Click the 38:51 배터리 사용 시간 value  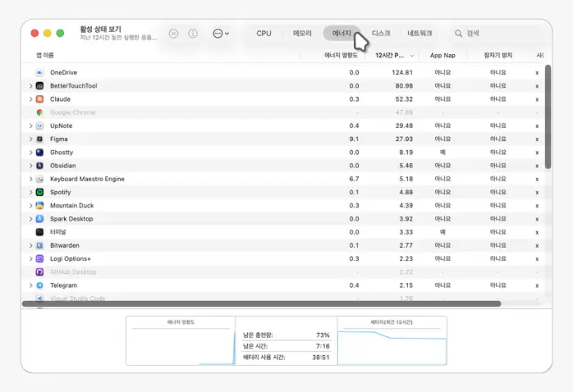point(320,358)
